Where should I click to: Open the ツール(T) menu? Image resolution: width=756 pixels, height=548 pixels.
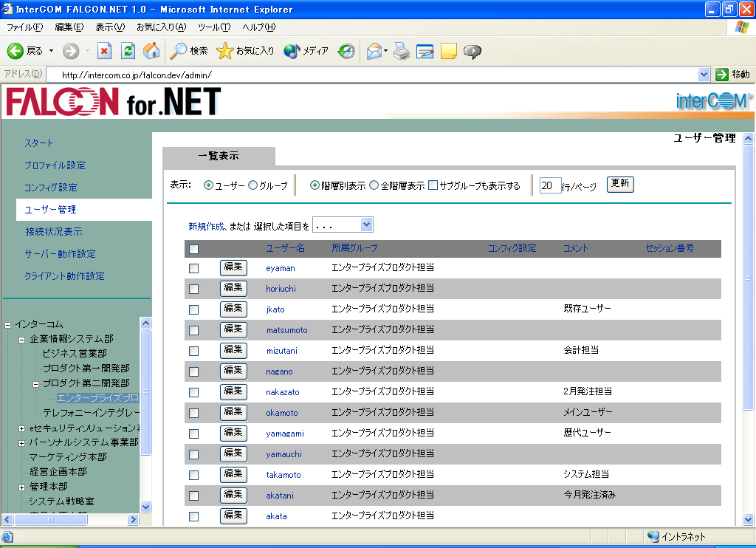(x=214, y=27)
